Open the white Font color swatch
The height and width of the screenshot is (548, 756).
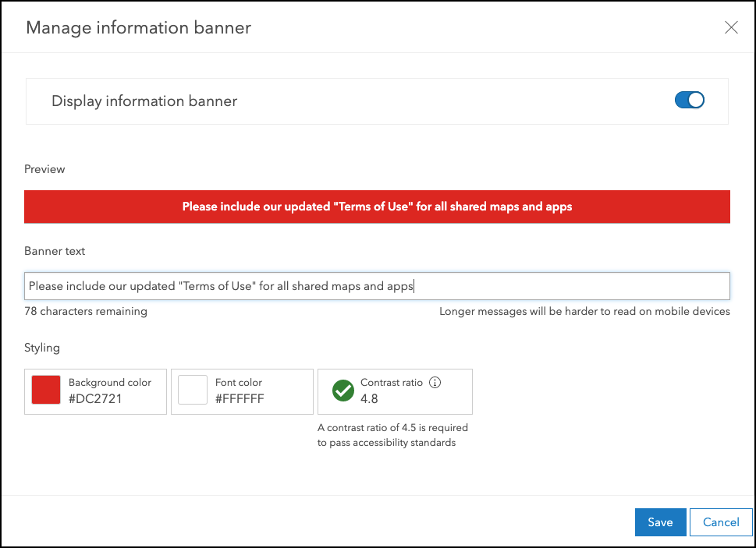193,391
